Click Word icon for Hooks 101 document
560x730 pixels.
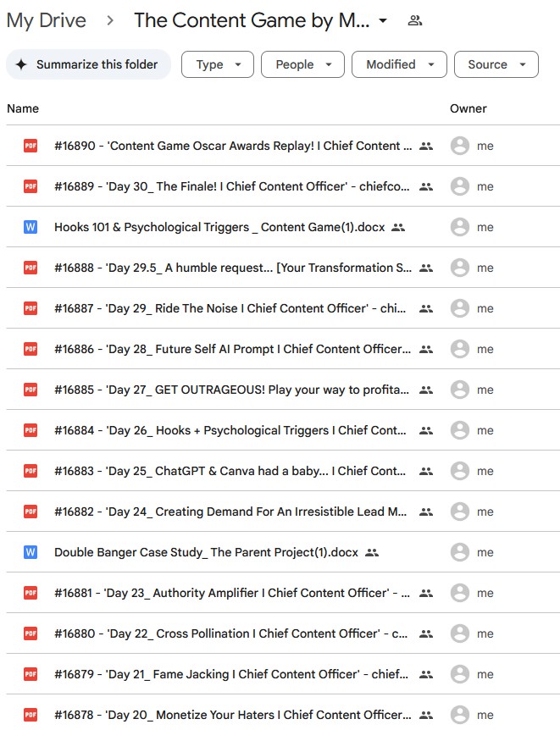click(x=30, y=227)
